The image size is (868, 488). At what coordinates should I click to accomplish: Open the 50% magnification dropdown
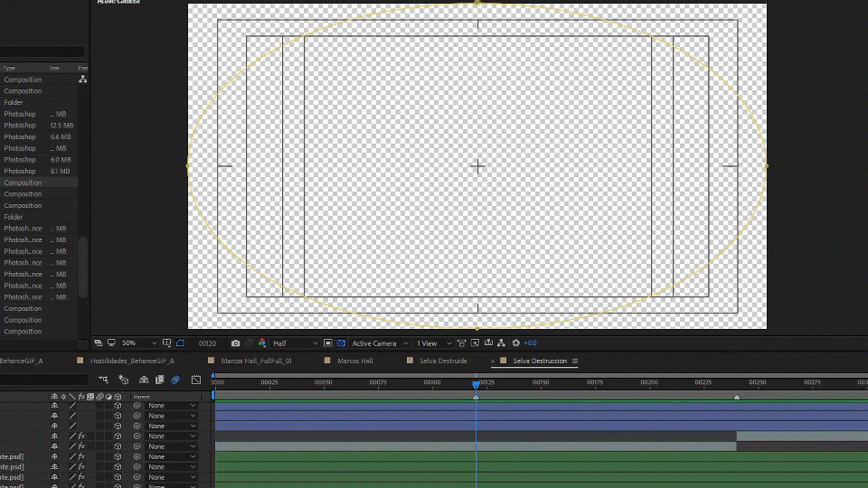(x=139, y=343)
